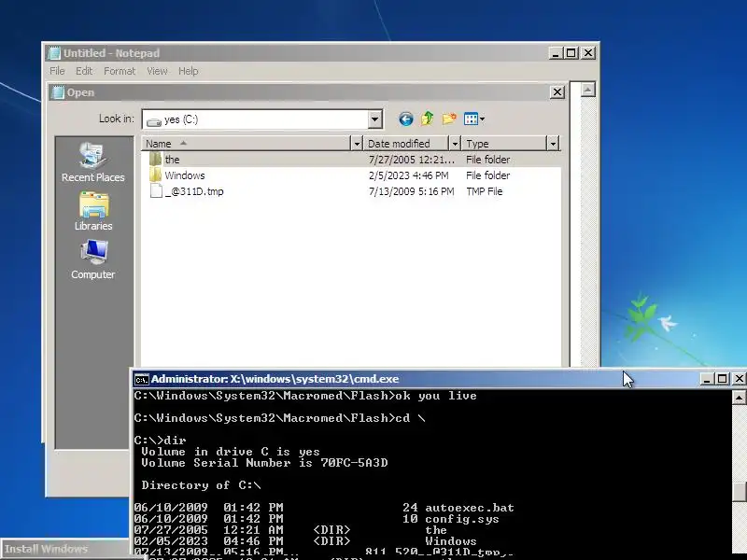This screenshot has width=747, height=560.
Task: Click the Notepad scrollbar up arrow
Action: pyautogui.click(x=588, y=90)
